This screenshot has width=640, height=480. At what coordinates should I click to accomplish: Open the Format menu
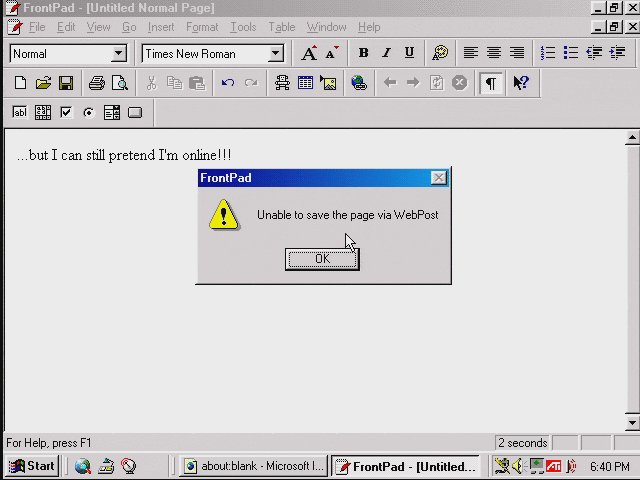[202, 27]
